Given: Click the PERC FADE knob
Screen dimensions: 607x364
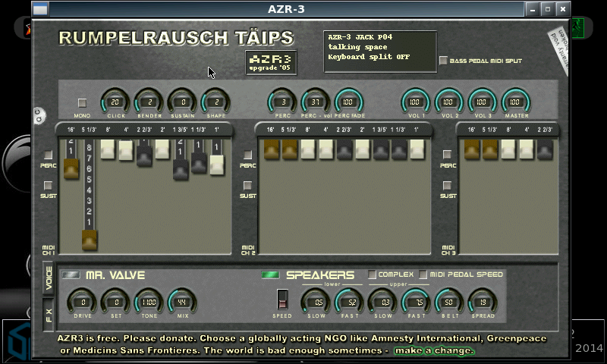Looking at the screenshot, I should pyautogui.click(x=349, y=102).
